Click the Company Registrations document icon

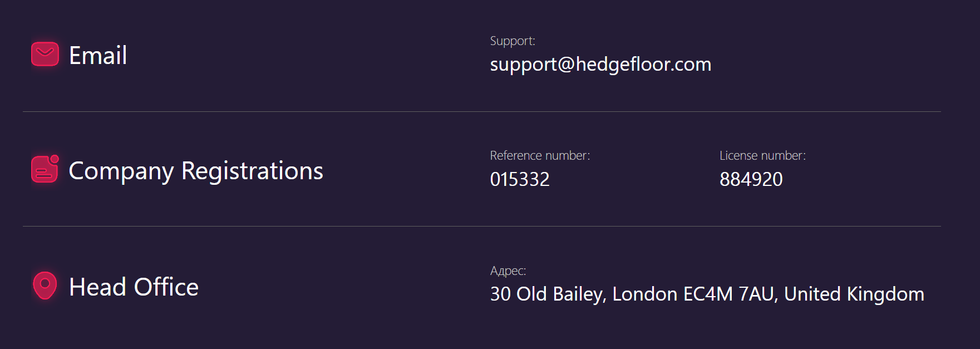tap(45, 169)
